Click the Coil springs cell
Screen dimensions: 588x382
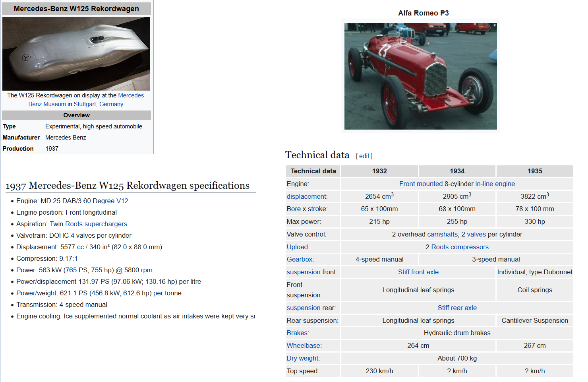(535, 290)
